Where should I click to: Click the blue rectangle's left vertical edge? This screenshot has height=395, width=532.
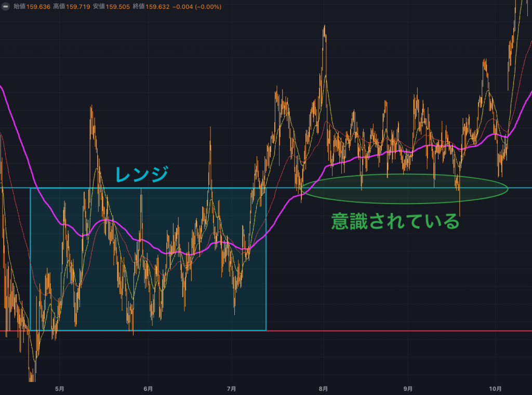tap(30, 260)
